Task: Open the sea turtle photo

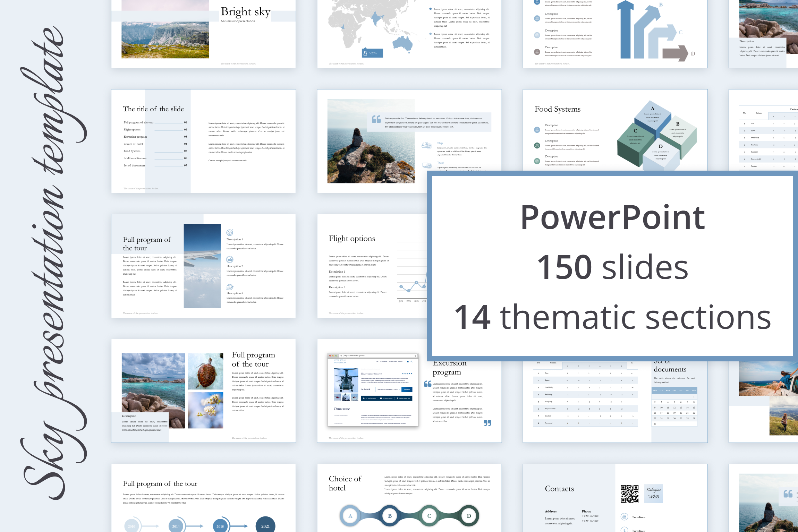Action: (x=205, y=371)
